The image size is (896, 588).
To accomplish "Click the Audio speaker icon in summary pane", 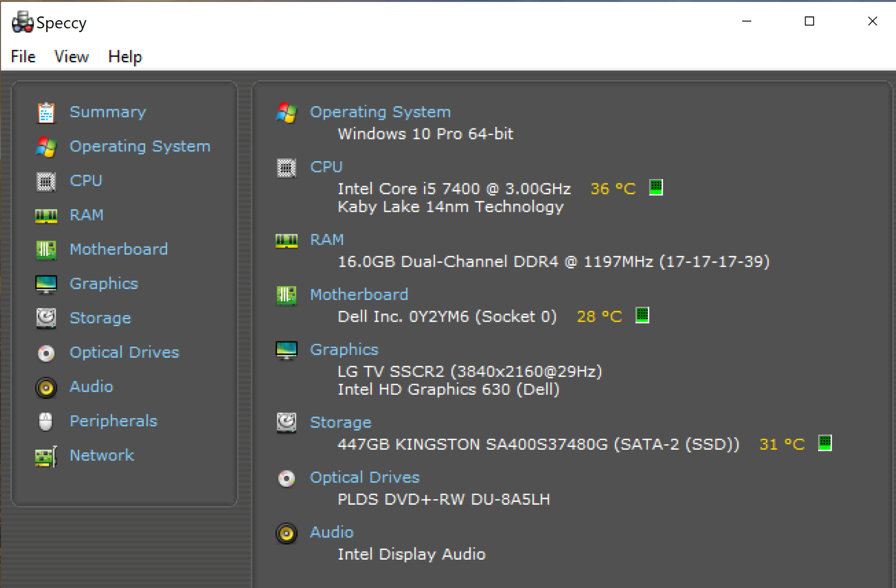I will tap(286, 534).
